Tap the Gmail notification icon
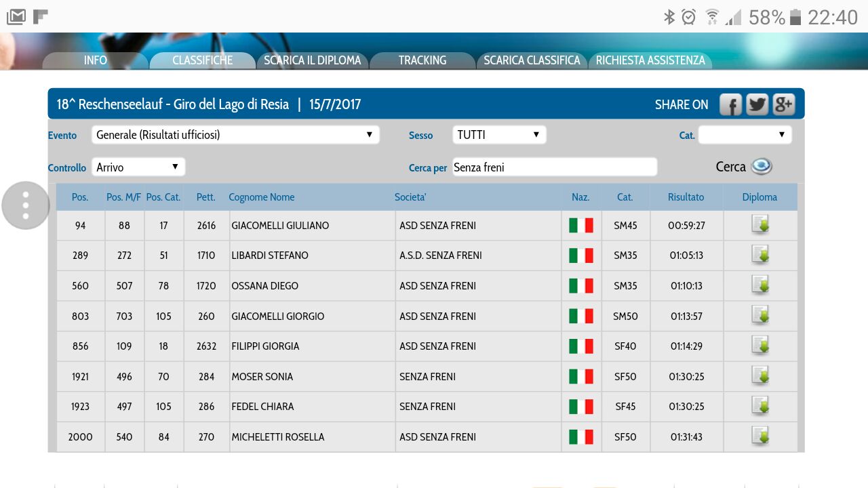The width and height of the screenshot is (868, 488). (x=16, y=17)
